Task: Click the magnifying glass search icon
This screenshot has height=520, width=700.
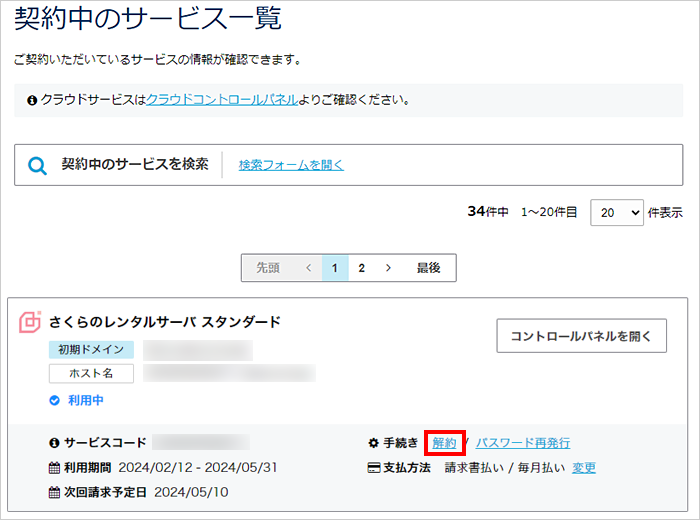Action: tap(37, 166)
